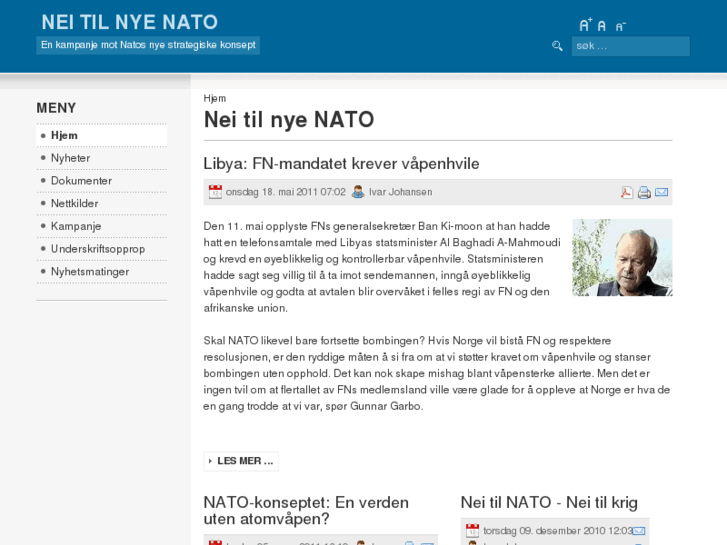The height and width of the screenshot is (545, 727).
Task: Print the Libya article
Action: [x=644, y=192]
